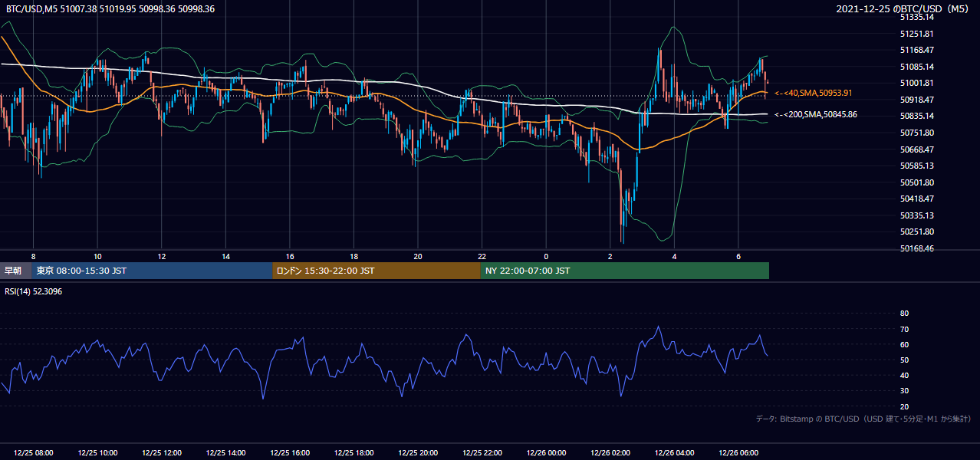This screenshot has height=460, width=980.
Task: Select the 51001.81 price axis label
Action: [916, 83]
